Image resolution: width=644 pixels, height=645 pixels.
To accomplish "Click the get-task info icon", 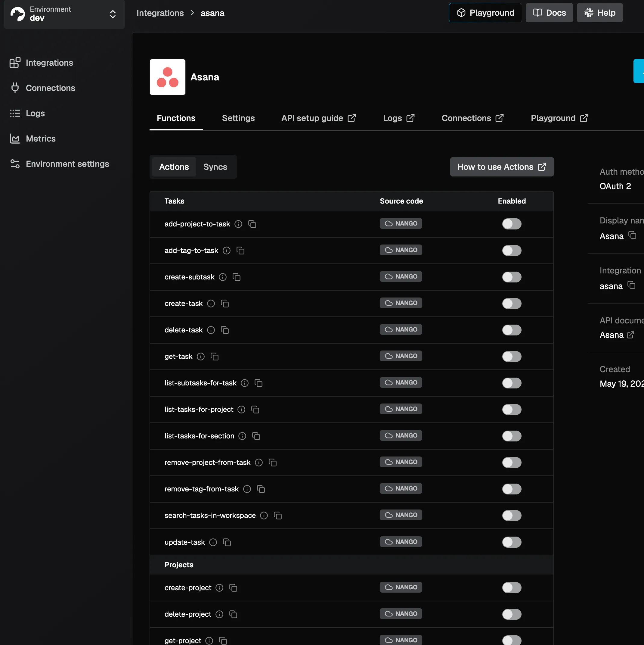I will (200, 357).
